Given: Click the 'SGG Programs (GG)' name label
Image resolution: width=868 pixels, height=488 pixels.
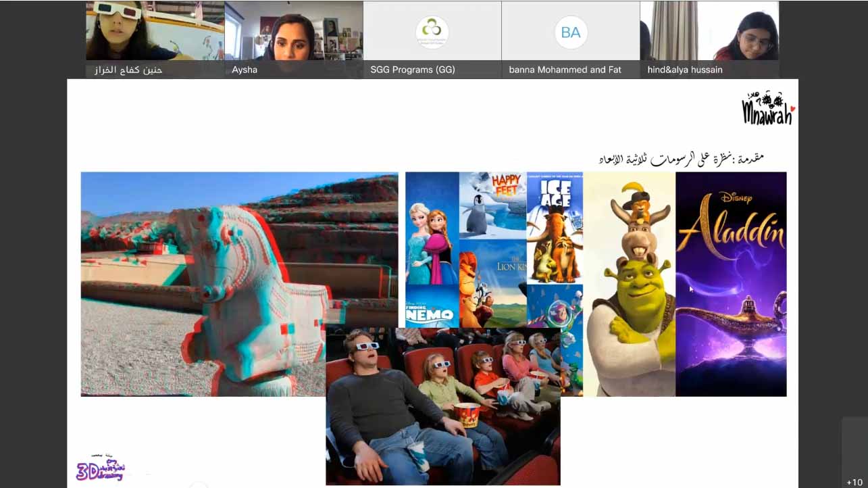Looking at the screenshot, I should pos(412,70).
